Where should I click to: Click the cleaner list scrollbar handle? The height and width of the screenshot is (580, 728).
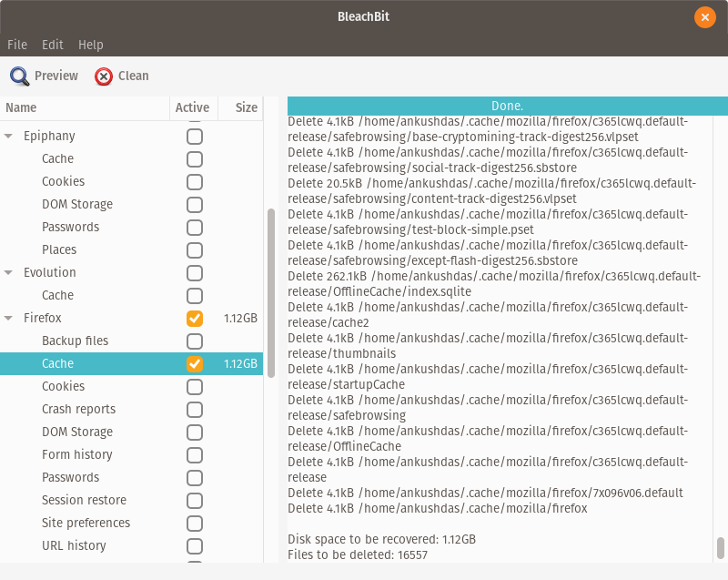click(x=271, y=293)
